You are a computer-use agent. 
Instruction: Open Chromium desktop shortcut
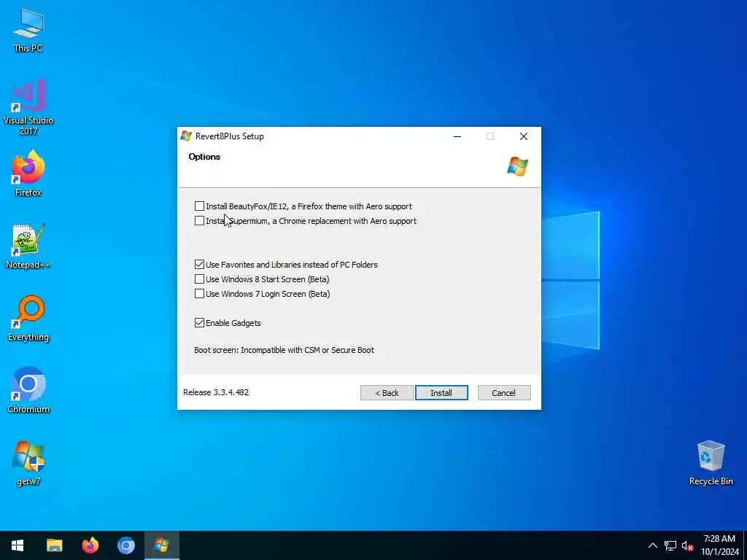[x=28, y=390]
